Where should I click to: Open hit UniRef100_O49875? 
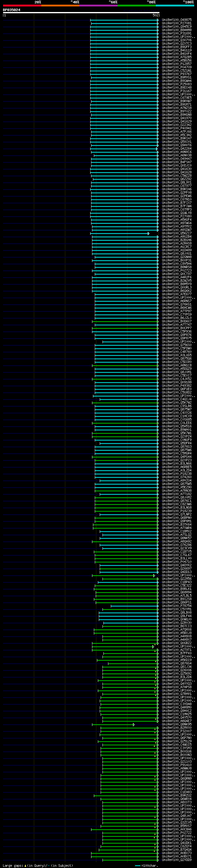(x=177, y=20)
